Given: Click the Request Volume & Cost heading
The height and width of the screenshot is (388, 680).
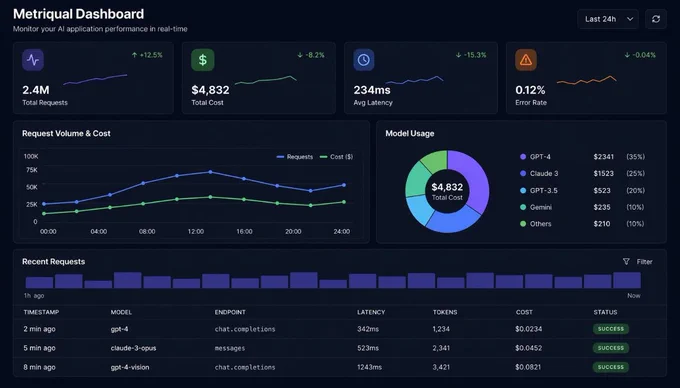Looking at the screenshot, I should [x=66, y=134].
